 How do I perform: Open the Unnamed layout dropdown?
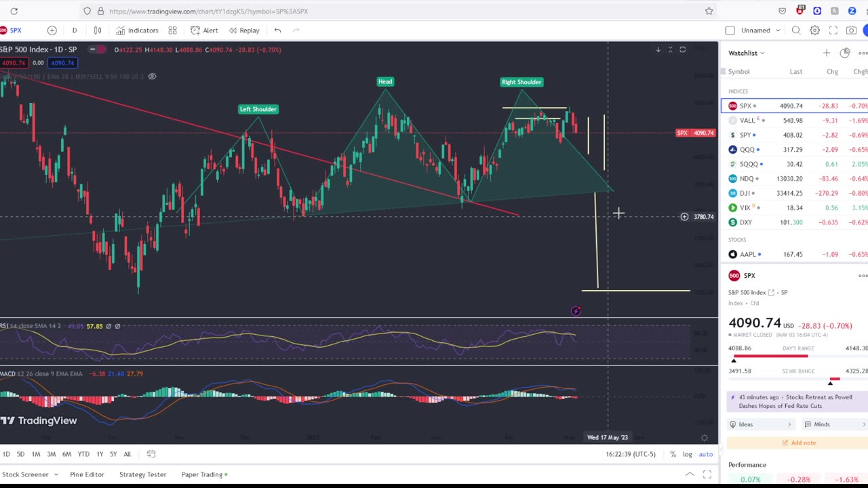[x=760, y=30]
